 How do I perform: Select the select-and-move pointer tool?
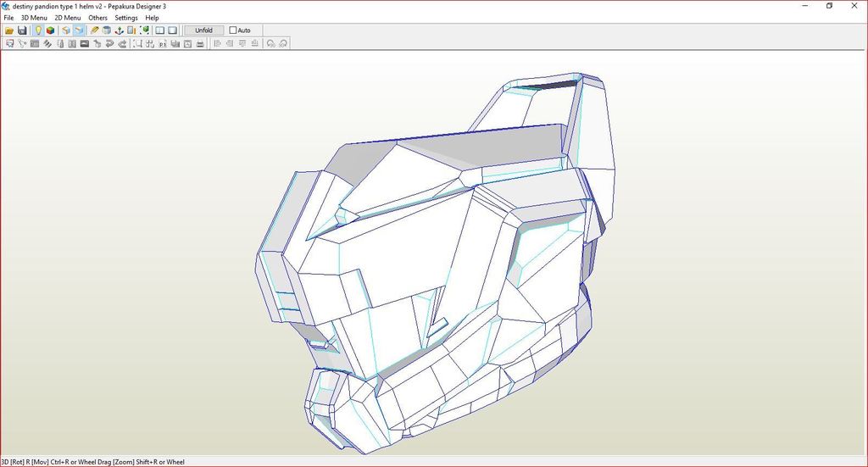9,44
